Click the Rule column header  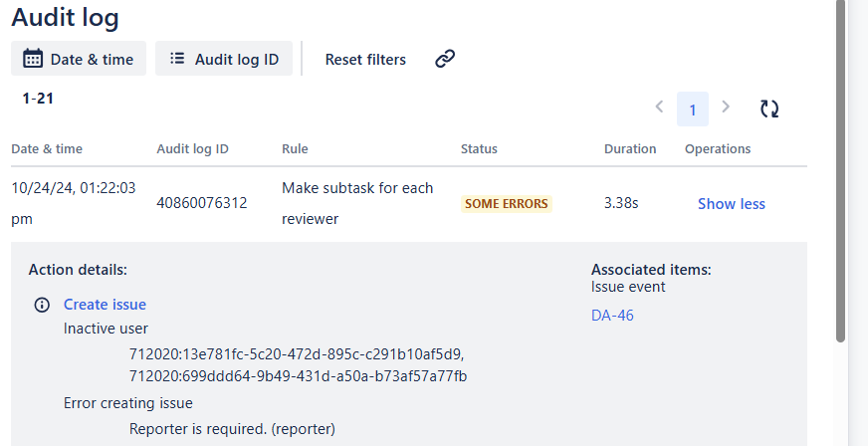[x=295, y=149]
